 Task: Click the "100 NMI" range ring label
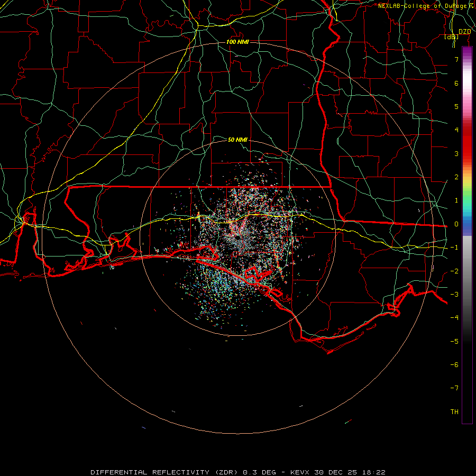click(x=237, y=42)
